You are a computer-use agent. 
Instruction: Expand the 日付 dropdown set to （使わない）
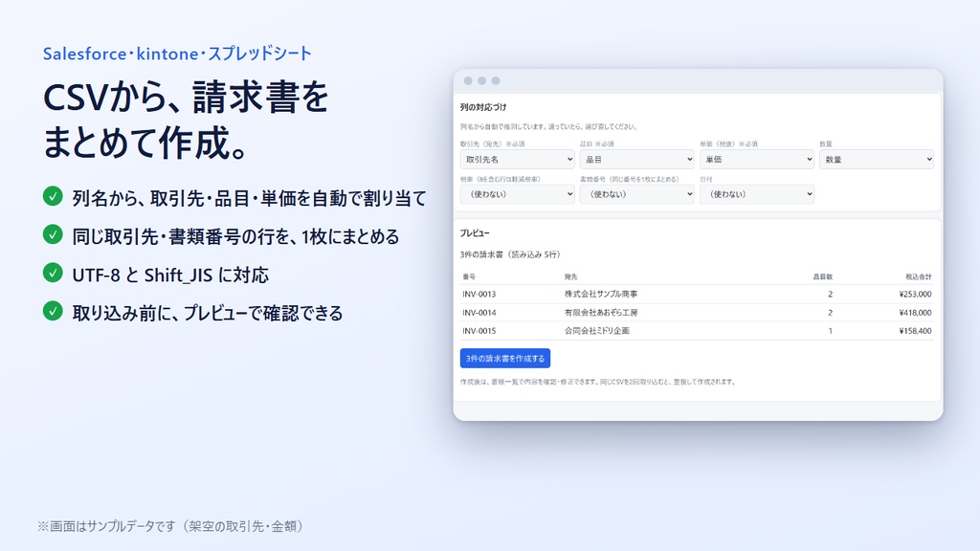pyautogui.click(x=757, y=194)
